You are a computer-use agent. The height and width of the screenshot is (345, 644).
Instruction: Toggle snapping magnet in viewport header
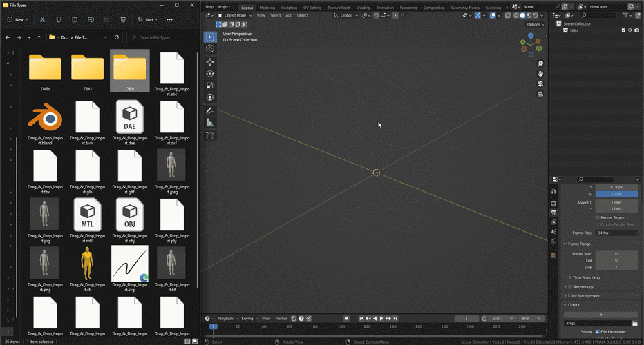click(x=376, y=16)
